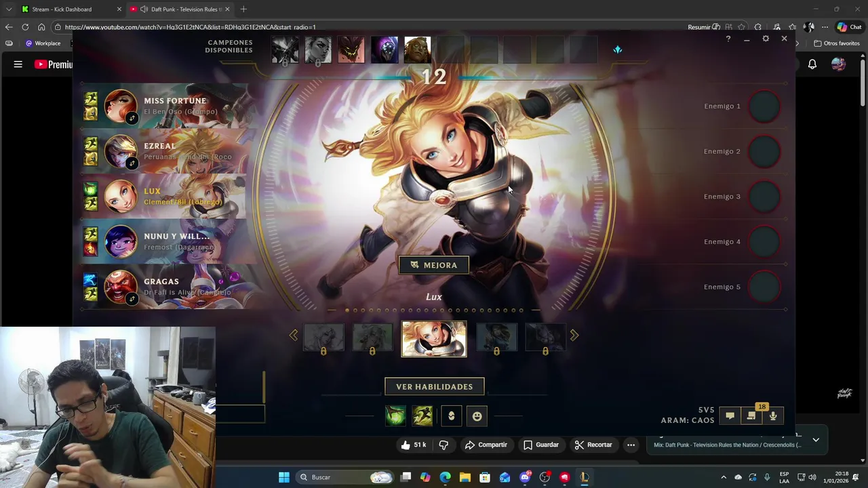Like the YouTube video
The image size is (868, 488).
(413, 445)
